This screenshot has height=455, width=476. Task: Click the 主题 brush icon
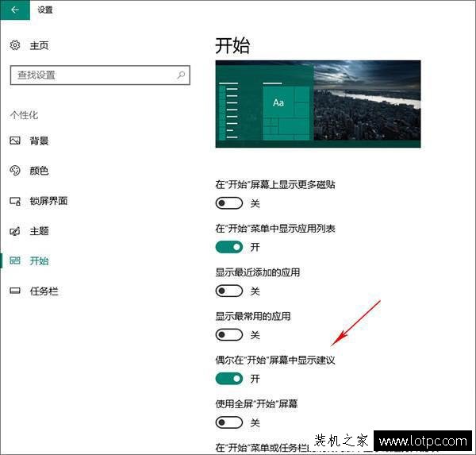[15, 231]
